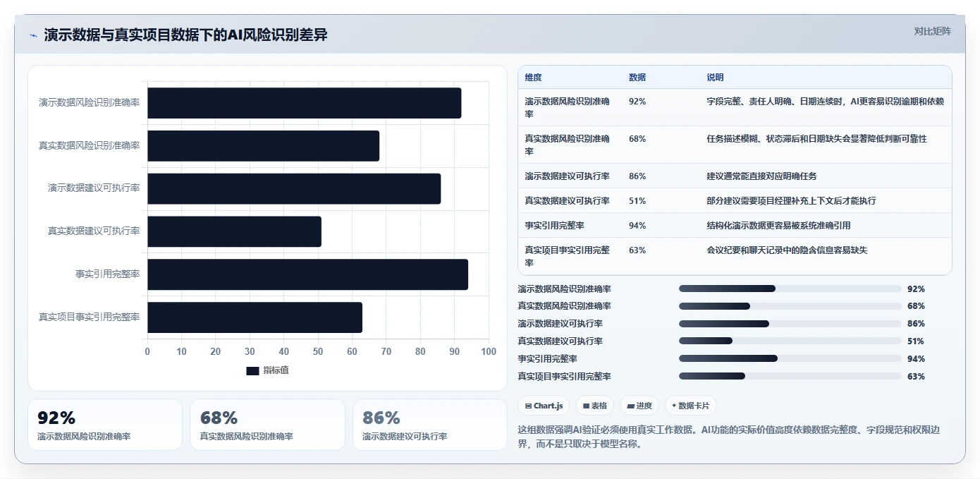Click the 维度 column header
The width and height of the screenshot is (980, 479).
click(x=534, y=78)
